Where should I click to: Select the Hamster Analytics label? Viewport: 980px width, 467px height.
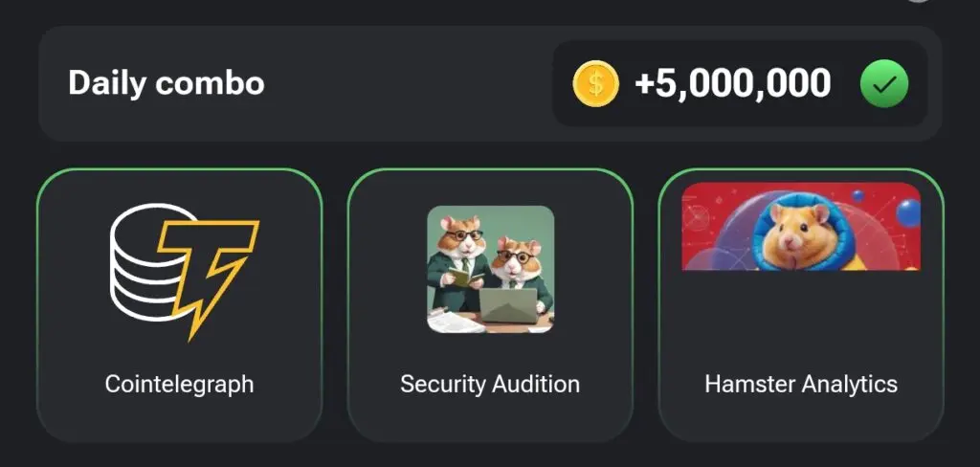coord(801,385)
